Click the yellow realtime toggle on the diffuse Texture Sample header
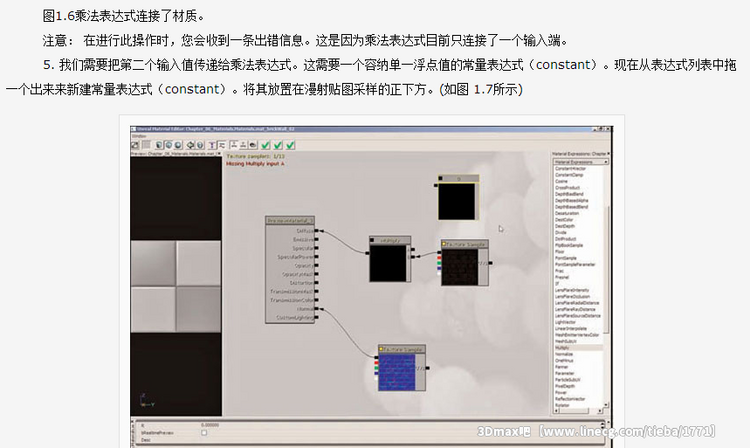Viewport: 750px width, 448px height. point(444,244)
